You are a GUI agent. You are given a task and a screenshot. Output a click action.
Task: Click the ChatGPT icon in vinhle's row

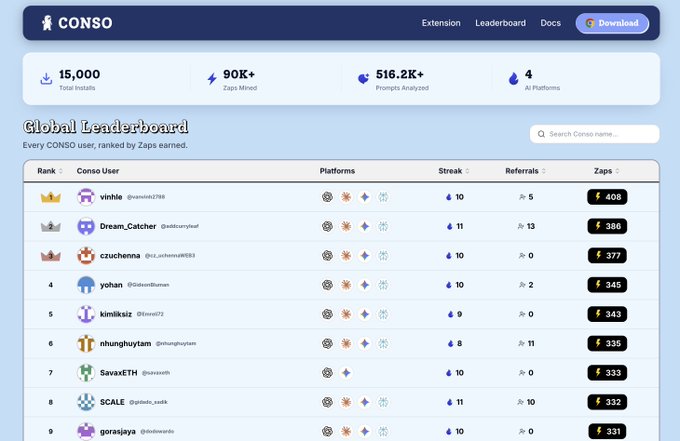coord(327,197)
